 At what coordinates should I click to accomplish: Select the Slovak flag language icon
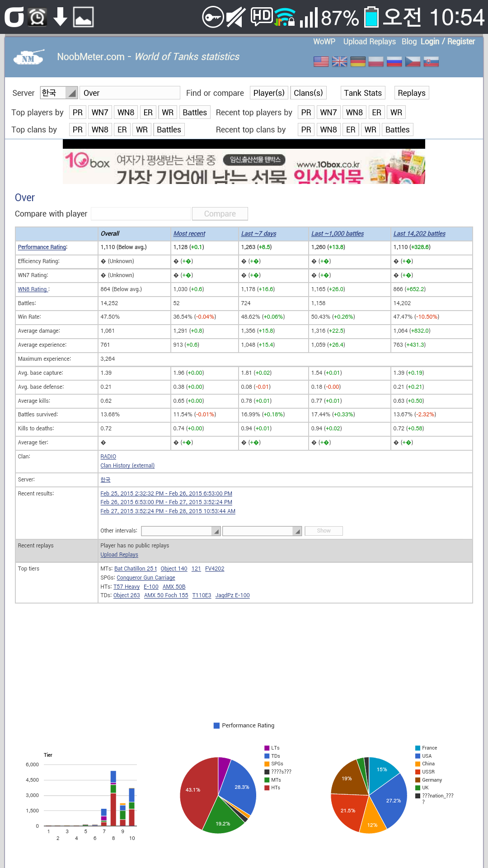pos(431,61)
